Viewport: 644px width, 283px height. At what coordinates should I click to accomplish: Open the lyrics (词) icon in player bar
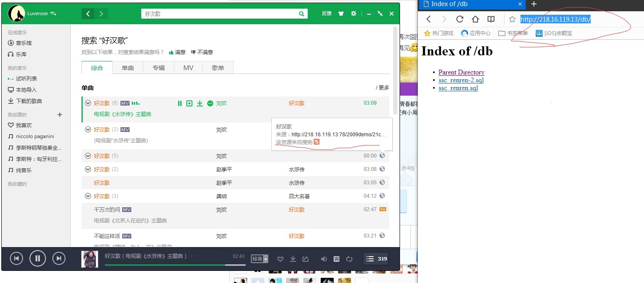click(x=336, y=259)
